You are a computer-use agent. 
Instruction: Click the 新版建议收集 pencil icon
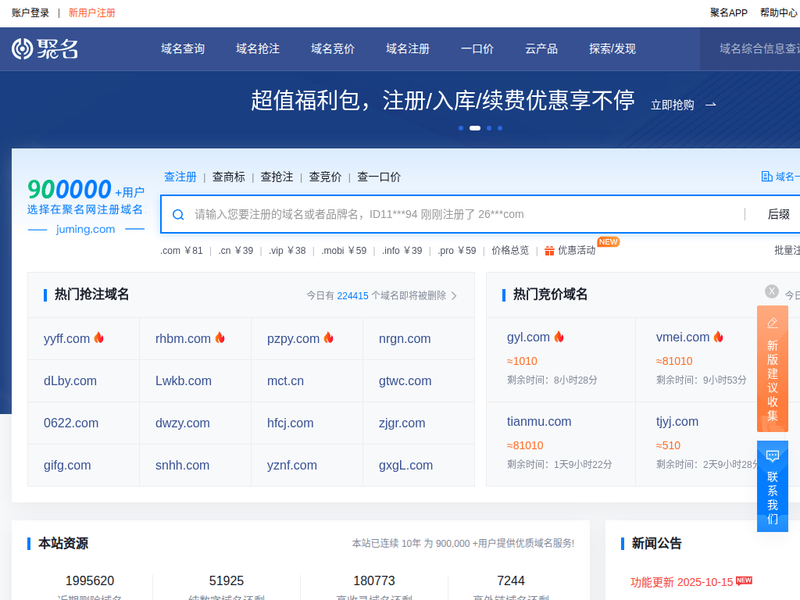point(772,323)
